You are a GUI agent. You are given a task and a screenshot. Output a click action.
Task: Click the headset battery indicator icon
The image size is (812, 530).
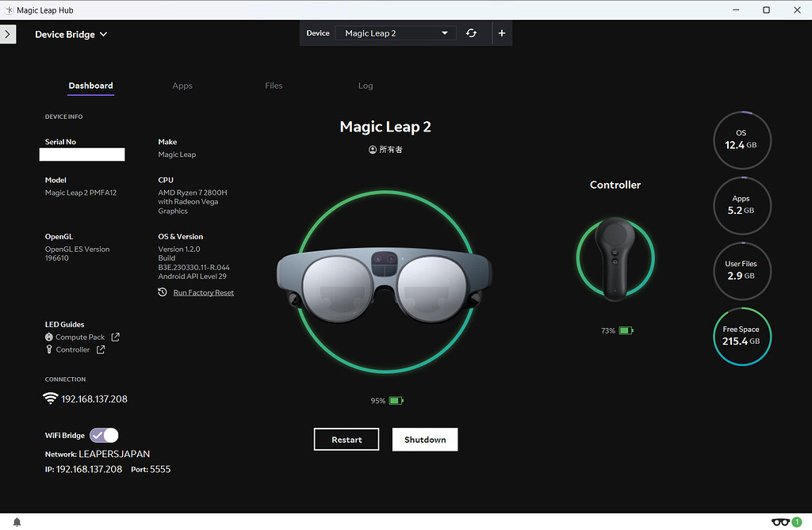click(x=396, y=400)
